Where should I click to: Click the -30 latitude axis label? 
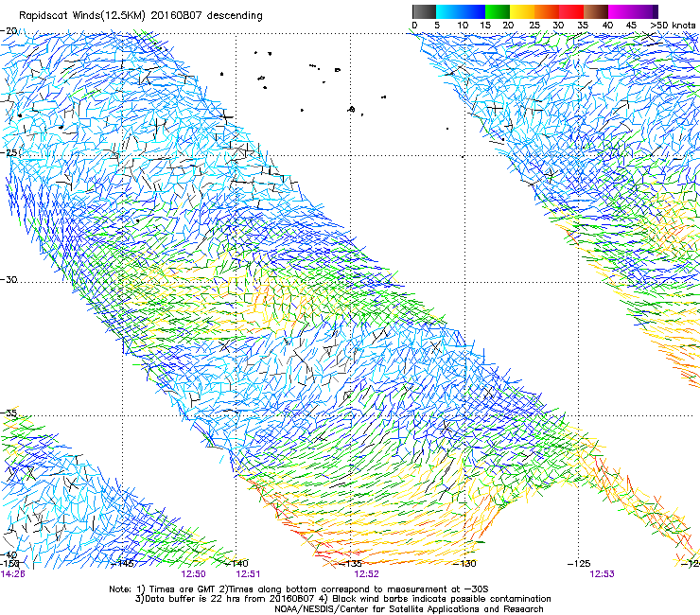point(9,279)
